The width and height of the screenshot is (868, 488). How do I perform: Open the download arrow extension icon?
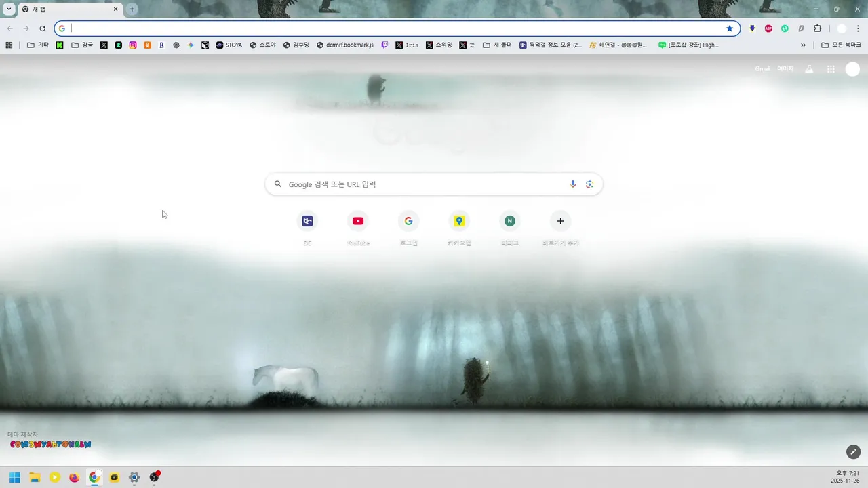click(x=752, y=28)
